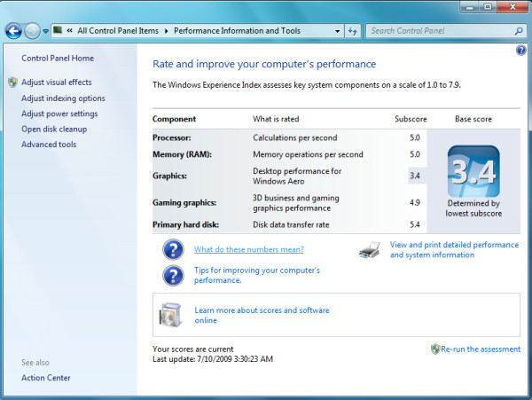
Task: Click Last update timestamp text
Action: coord(213,359)
